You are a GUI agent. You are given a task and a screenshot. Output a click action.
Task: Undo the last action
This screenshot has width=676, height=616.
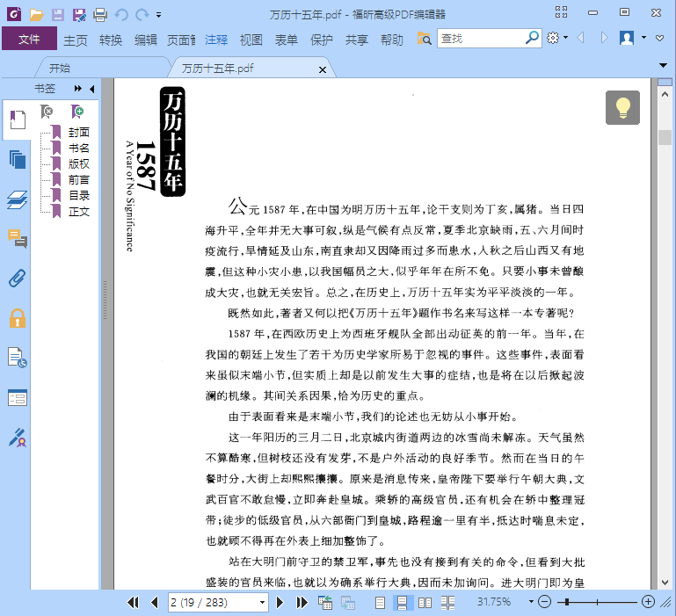click(121, 15)
